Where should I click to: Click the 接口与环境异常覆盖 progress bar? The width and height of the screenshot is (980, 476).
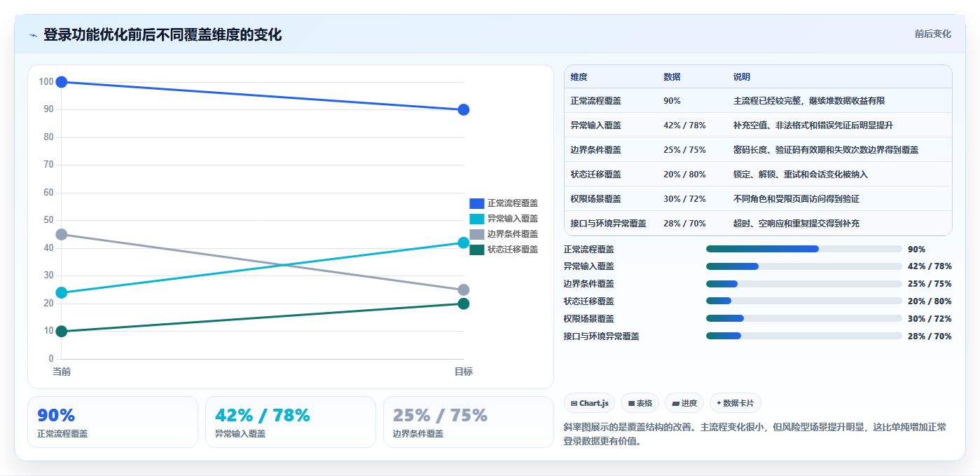point(804,336)
